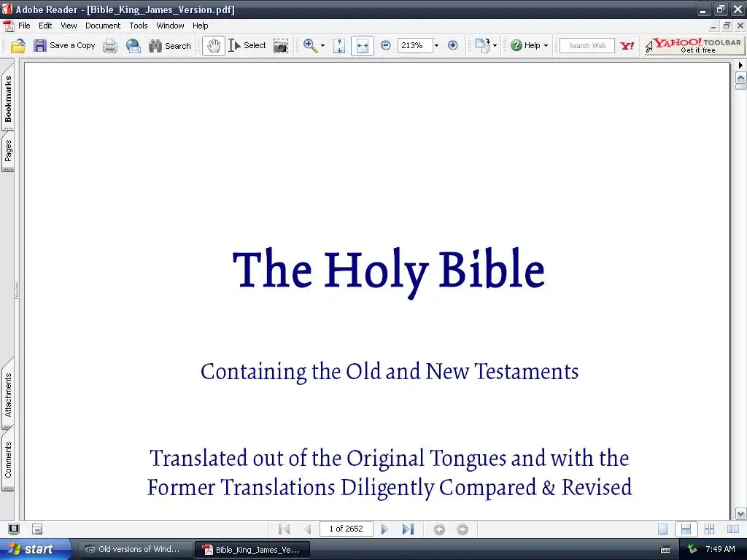Toggle hide toolbars status bar icon
This screenshot has width=747, height=560.
click(x=37, y=529)
